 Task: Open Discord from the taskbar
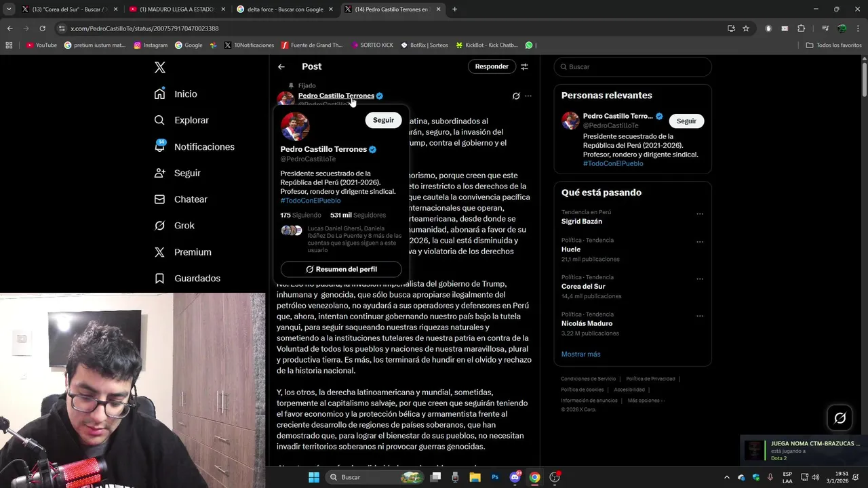[515, 477]
